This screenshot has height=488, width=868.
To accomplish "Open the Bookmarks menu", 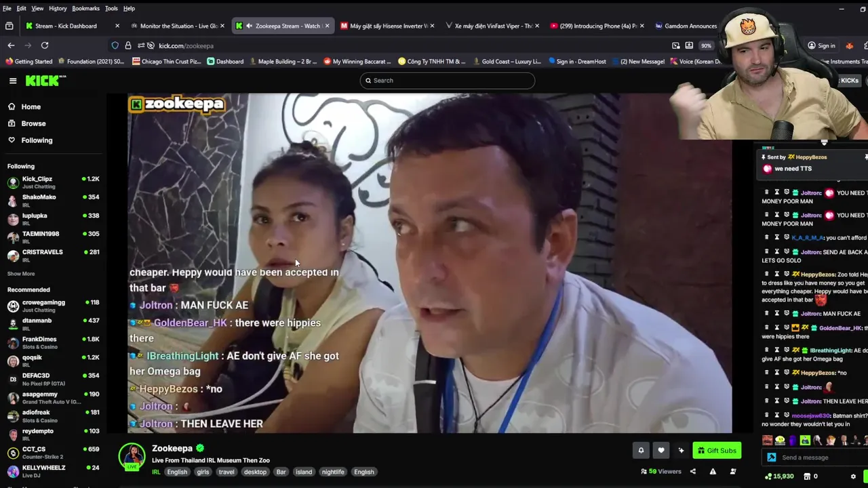I will [x=86, y=8].
